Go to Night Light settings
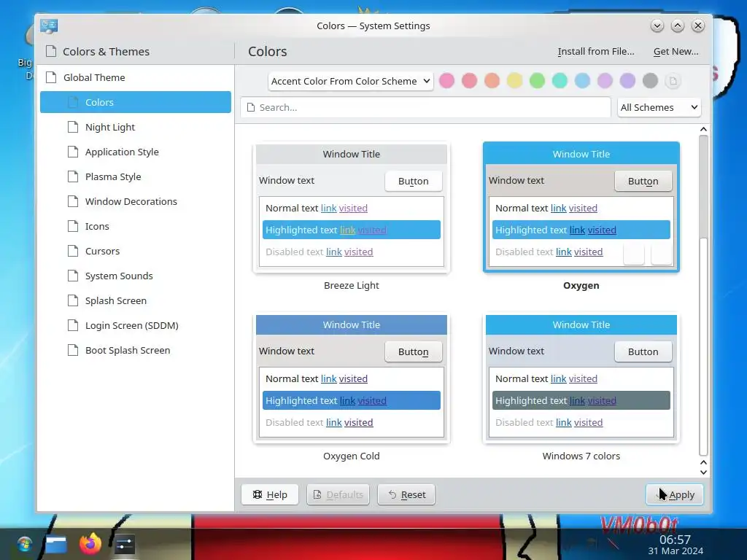 pyautogui.click(x=135, y=127)
